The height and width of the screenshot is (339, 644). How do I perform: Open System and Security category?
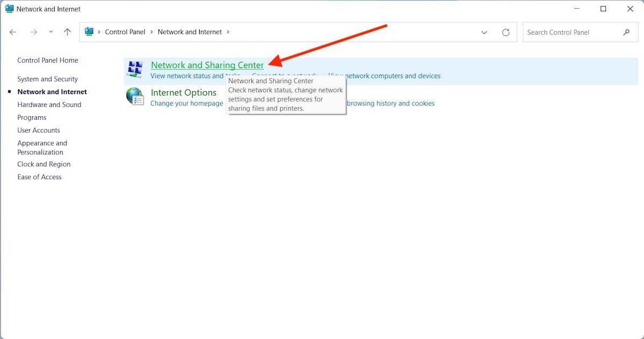click(47, 79)
